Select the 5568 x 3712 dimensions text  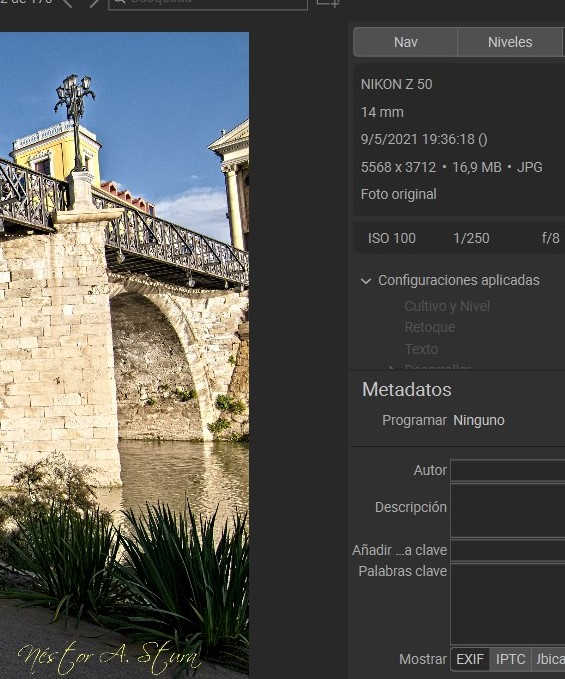(x=398, y=167)
